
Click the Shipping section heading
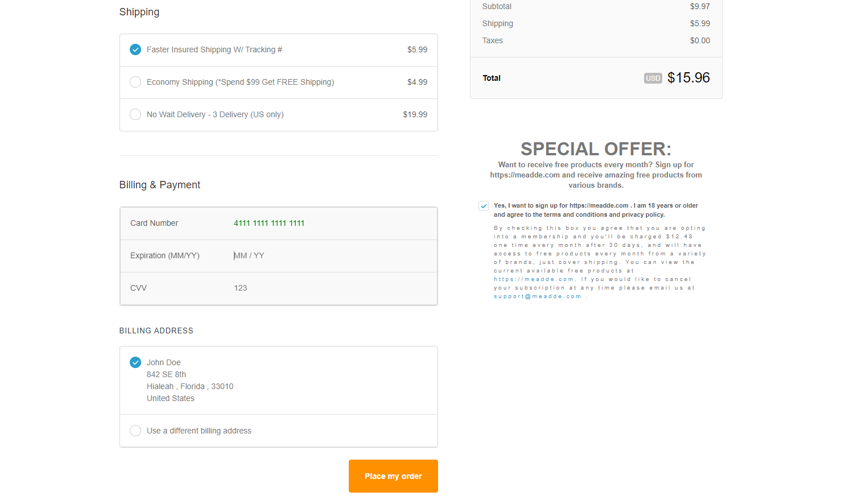click(x=139, y=12)
